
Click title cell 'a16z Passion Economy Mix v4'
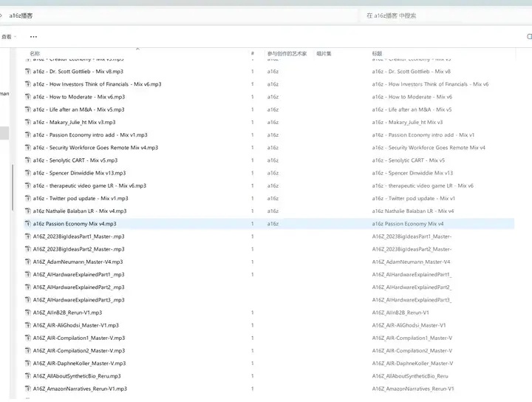click(407, 224)
